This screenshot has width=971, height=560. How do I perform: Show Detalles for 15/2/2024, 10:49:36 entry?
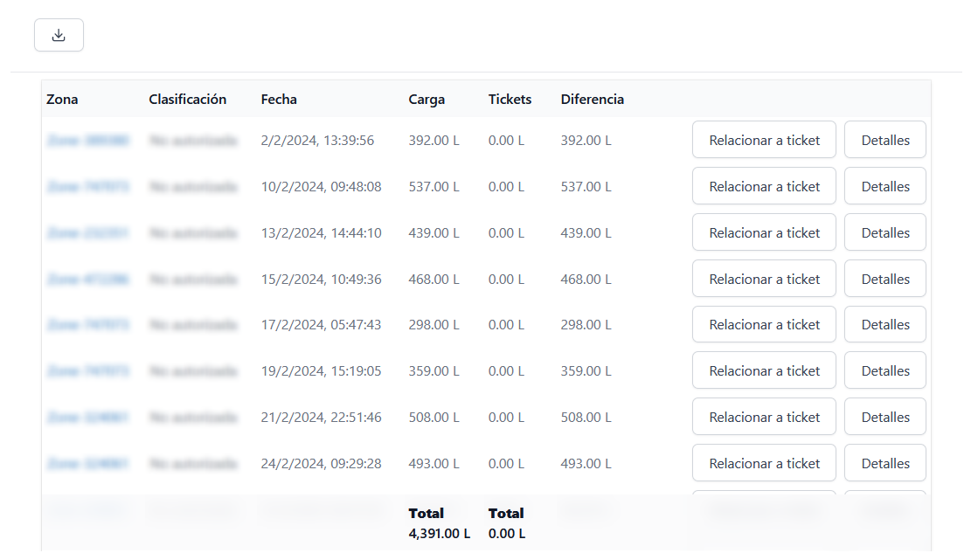884,279
